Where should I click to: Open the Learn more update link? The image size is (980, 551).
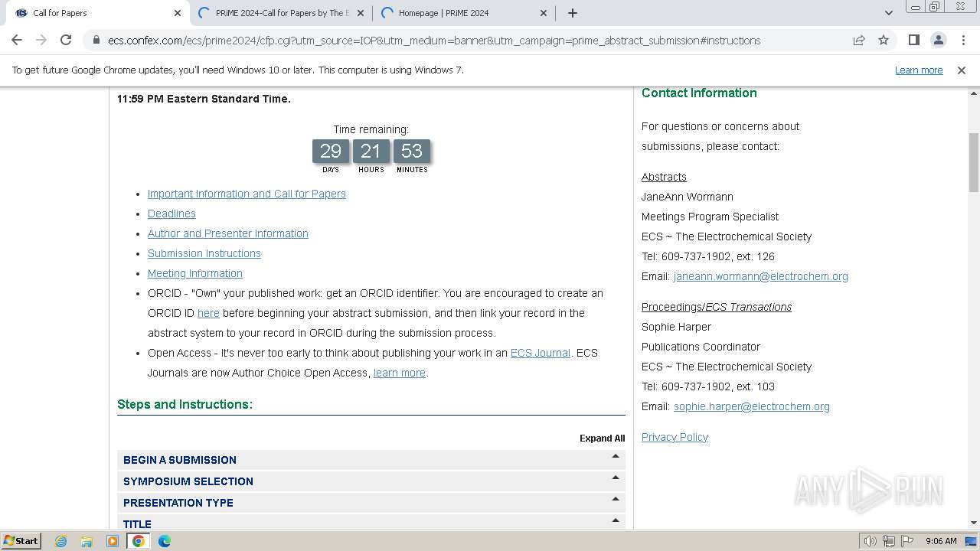tap(919, 70)
